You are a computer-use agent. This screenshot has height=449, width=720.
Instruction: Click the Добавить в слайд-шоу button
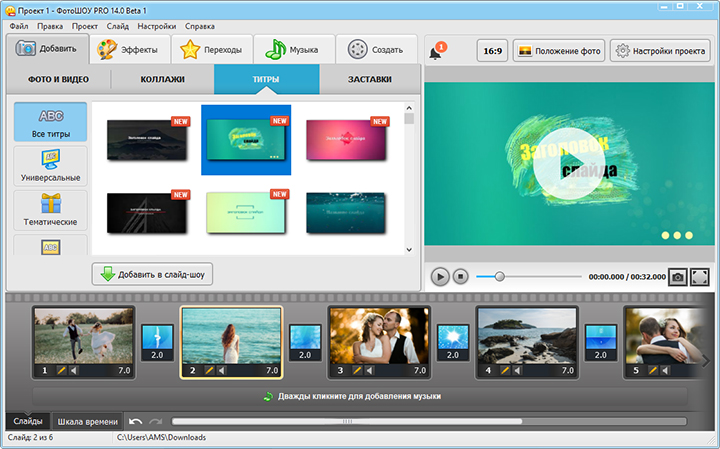152,274
